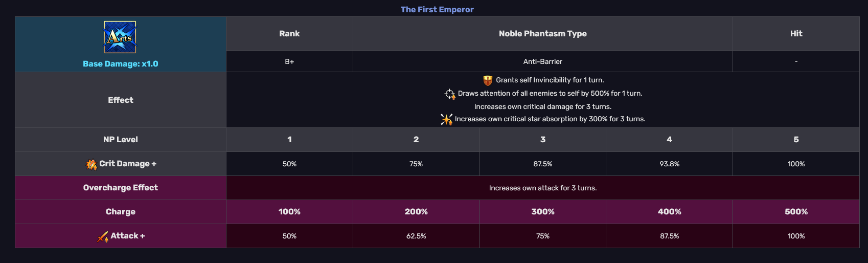Image resolution: width=868 pixels, height=263 pixels.
Task: Click the Arts card icon
Action: pos(120,37)
